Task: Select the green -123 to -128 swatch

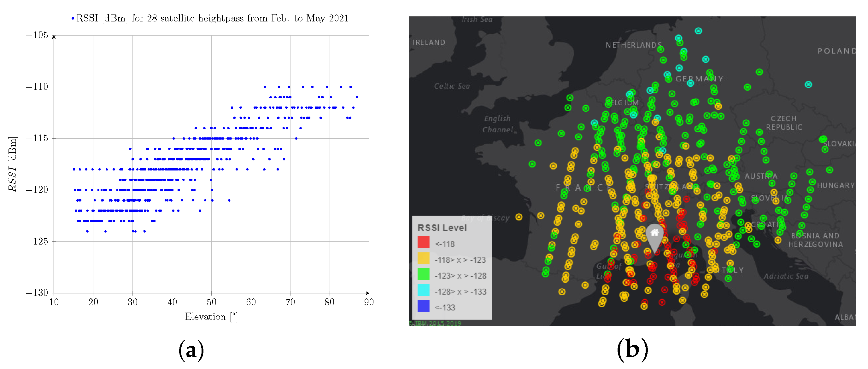Action: pos(423,274)
